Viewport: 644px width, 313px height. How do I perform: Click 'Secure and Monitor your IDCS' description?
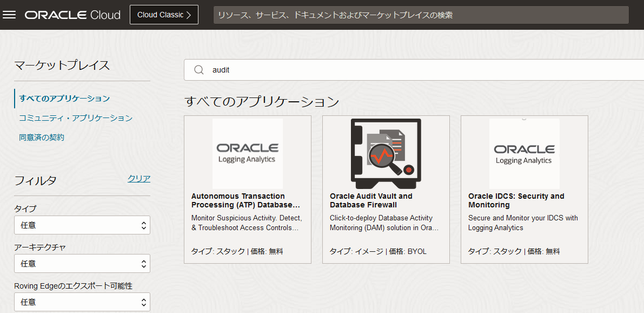(x=523, y=223)
